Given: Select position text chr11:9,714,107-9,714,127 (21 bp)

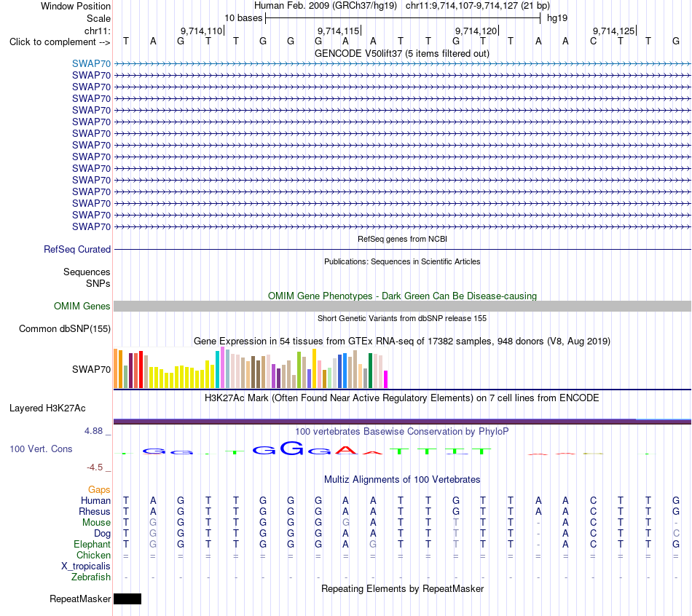Looking at the screenshot, I should (478, 6).
